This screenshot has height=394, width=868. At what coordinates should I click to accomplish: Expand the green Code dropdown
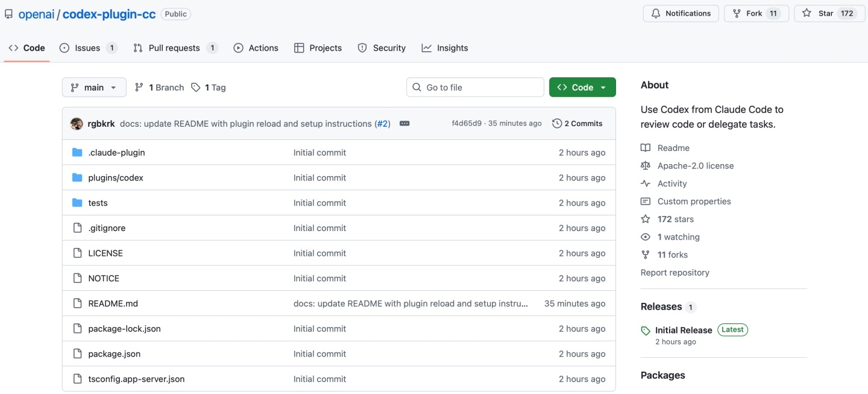tap(582, 87)
